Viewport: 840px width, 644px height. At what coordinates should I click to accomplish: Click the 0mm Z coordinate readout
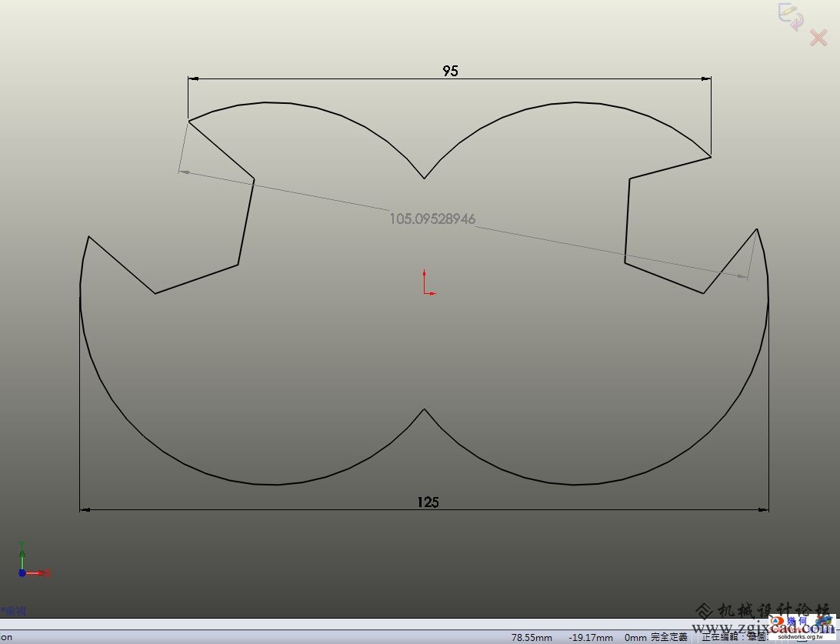tap(635, 637)
